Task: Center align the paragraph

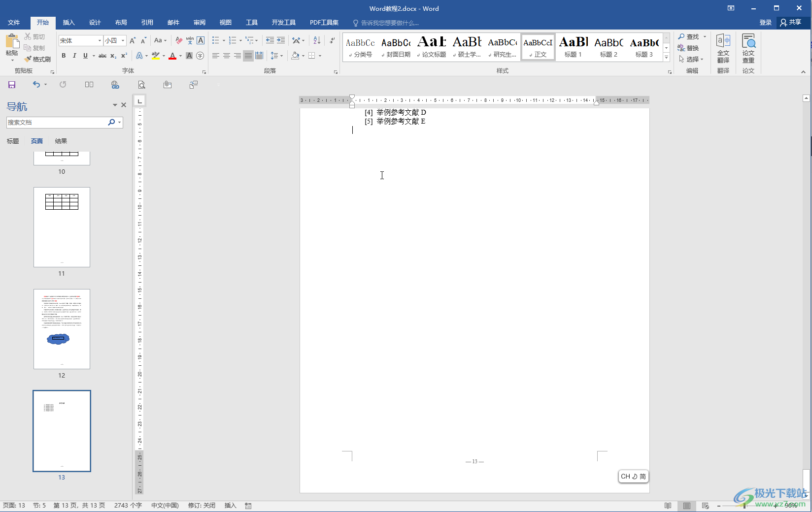Action: pos(227,56)
